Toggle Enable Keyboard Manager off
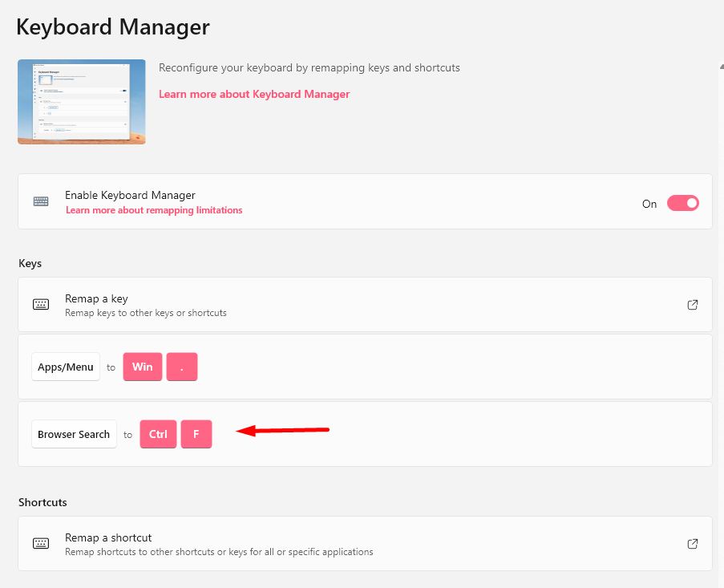 click(x=682, y=203)
